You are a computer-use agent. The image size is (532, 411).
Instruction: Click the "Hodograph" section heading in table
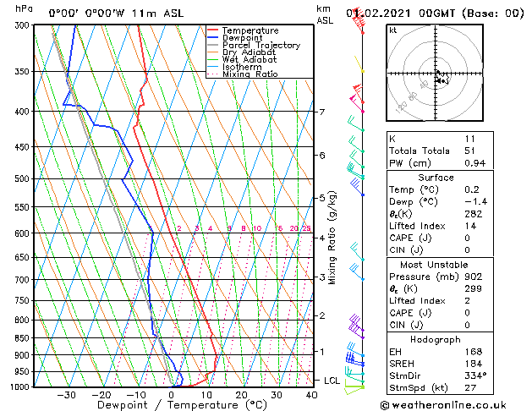click(x=436, y=340)
